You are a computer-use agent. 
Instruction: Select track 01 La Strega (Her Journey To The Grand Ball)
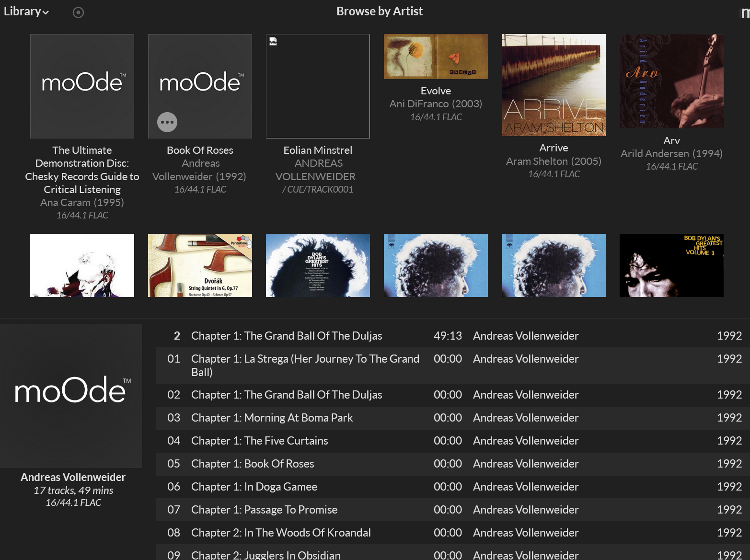tap(453, 366)
